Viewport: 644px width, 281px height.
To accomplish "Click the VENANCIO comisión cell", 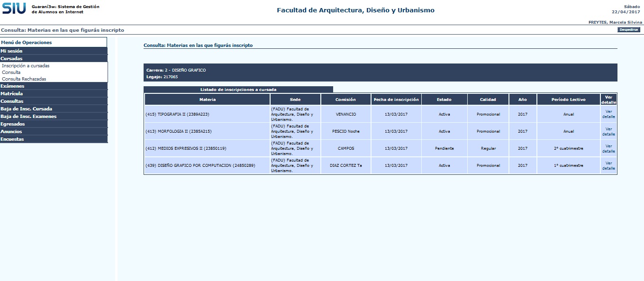I will click(x=345, y=114).
